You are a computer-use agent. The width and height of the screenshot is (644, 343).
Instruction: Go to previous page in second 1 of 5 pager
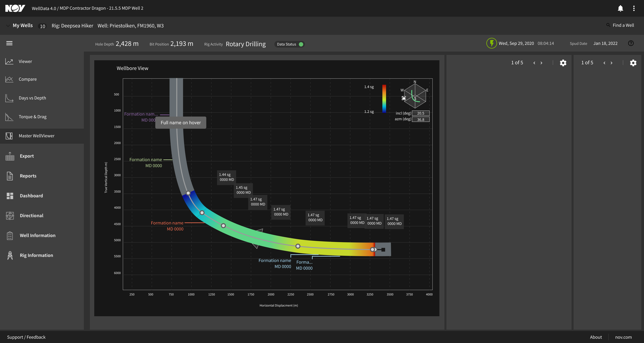(x=604, y=63)
